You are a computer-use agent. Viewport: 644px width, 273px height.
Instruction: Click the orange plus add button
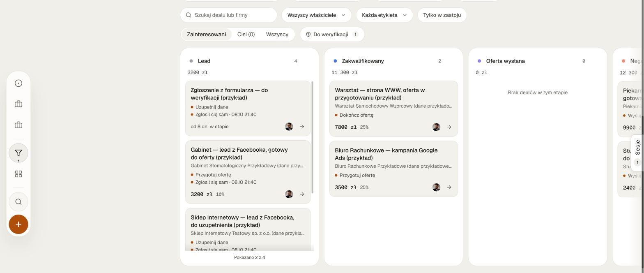click(18, 224)
